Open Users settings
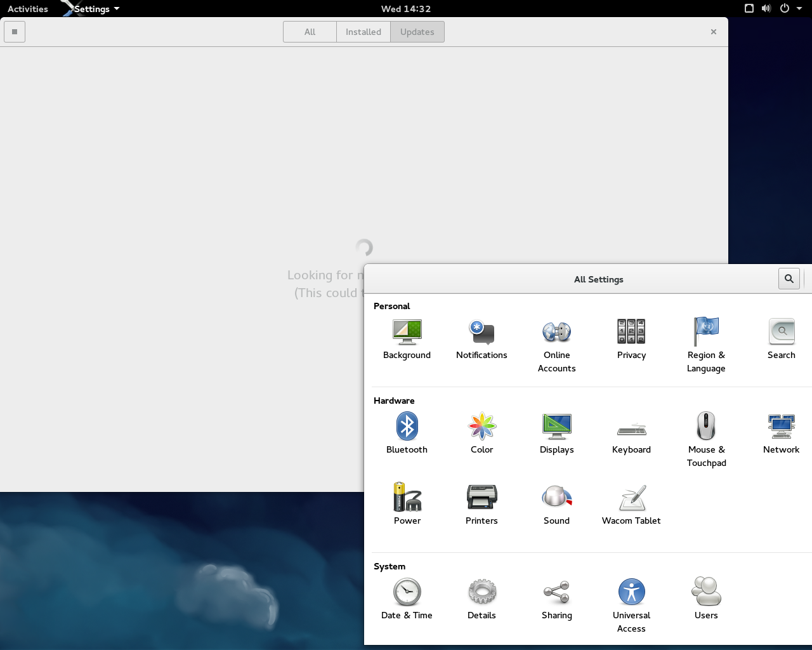The width and height of the screenshot is (812, 650). coord(706,599)
